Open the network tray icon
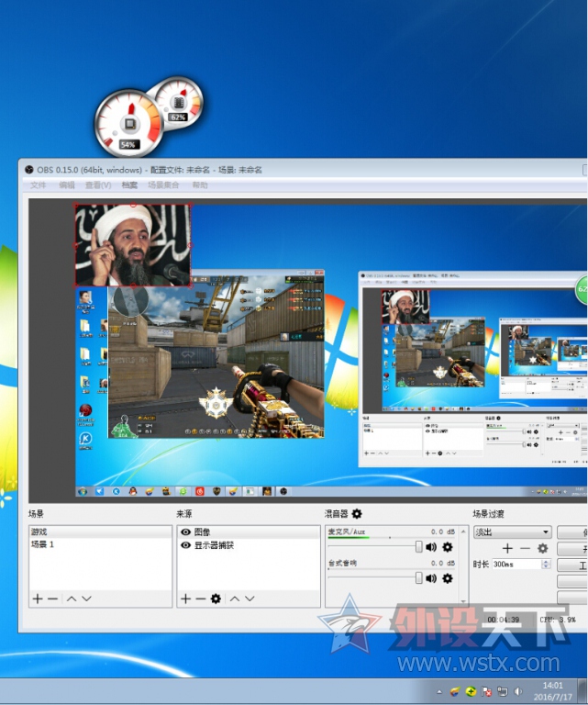This screenshot has width=588, height=705. (502, 691)
